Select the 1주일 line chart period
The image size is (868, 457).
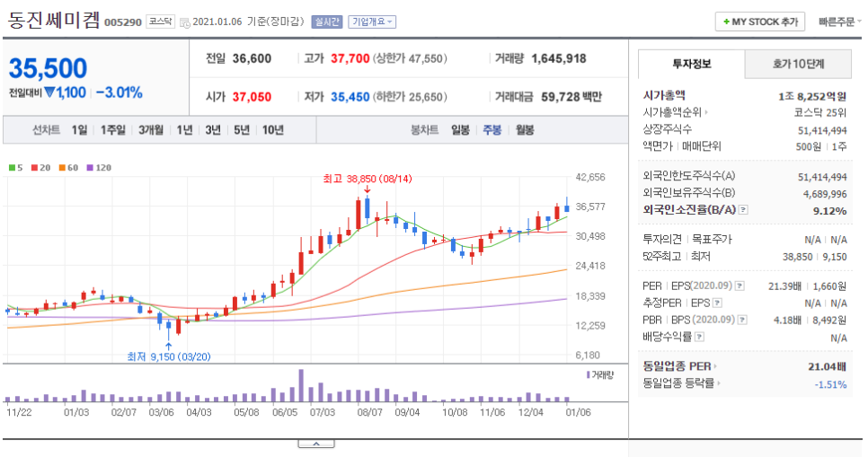coord(113,130)
